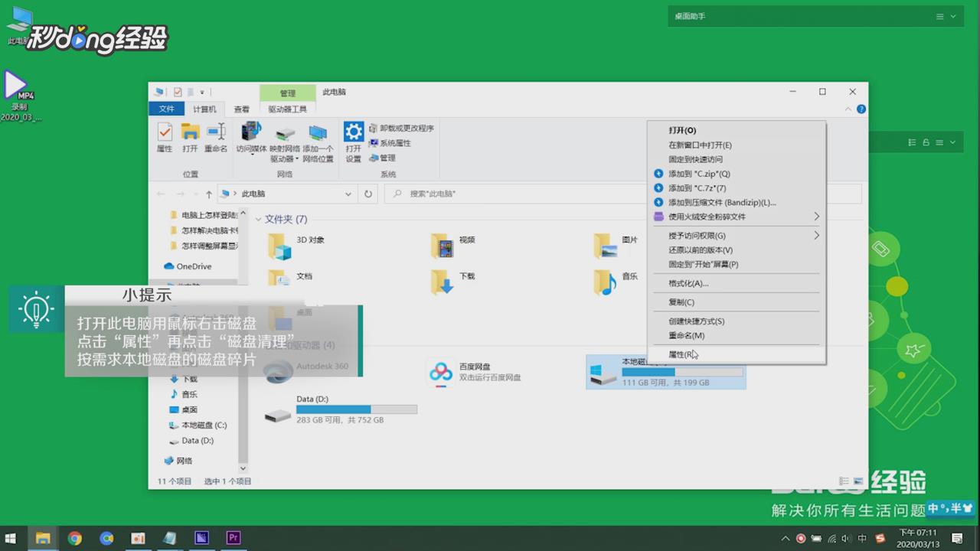The width and height of the screenshot is (980, 551).
Task: Click the refresh button beside the address bar
Action: 368,194
